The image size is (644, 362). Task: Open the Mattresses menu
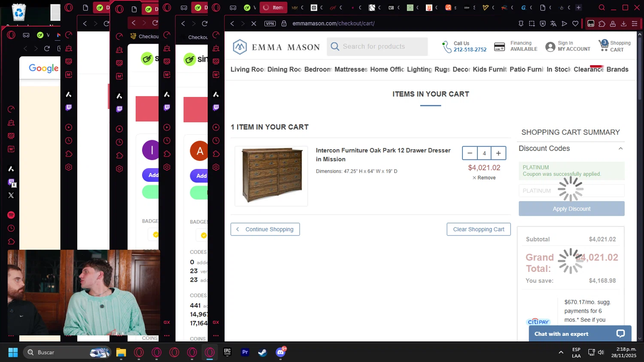[x=351, y=69]
